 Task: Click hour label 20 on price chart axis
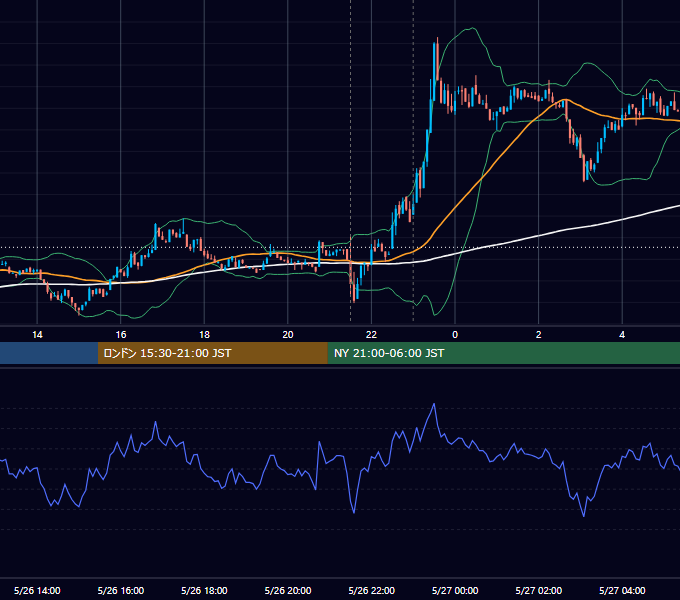pyautogui.click(x=288, y=335)
